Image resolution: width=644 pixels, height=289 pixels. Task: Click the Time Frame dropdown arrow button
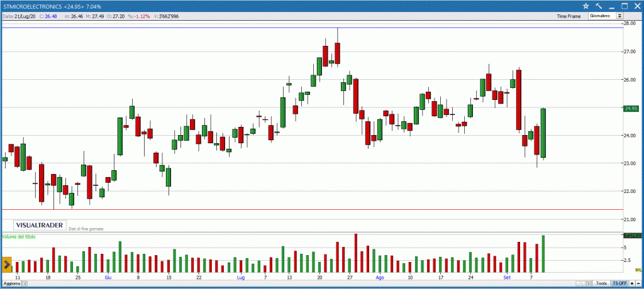619,16
